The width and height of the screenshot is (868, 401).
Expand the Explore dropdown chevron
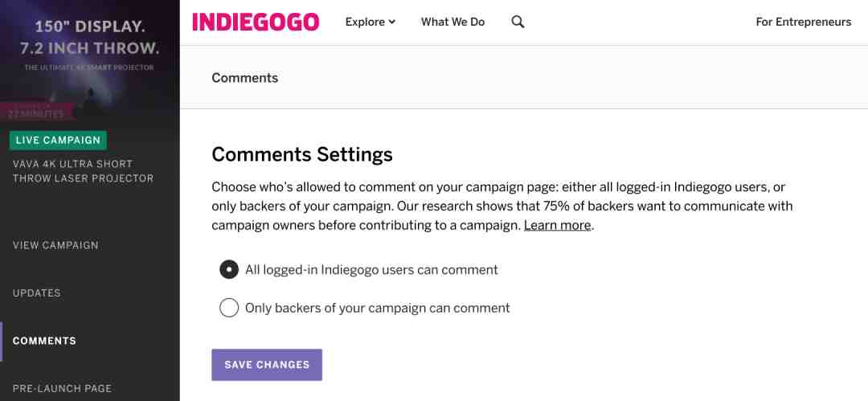point(392,23)
